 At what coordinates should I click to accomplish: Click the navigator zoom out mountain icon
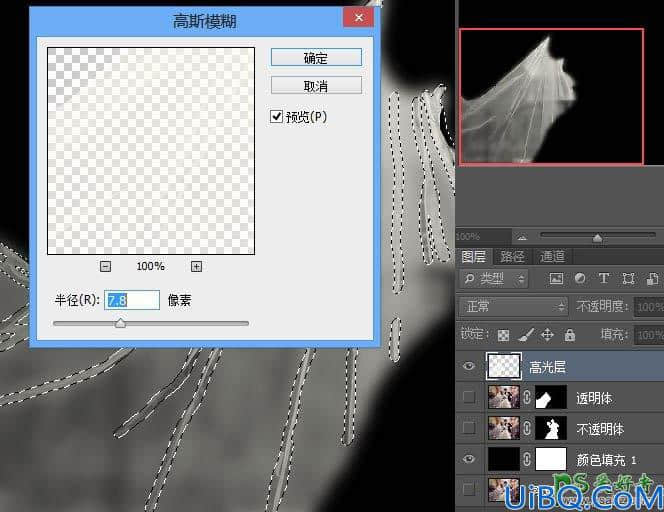pos(522,236)
